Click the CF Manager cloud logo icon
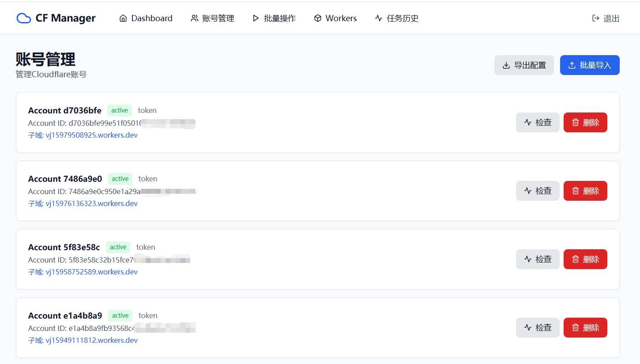The image size is (640, 364). pyautogui.click(x=24, y=18)
